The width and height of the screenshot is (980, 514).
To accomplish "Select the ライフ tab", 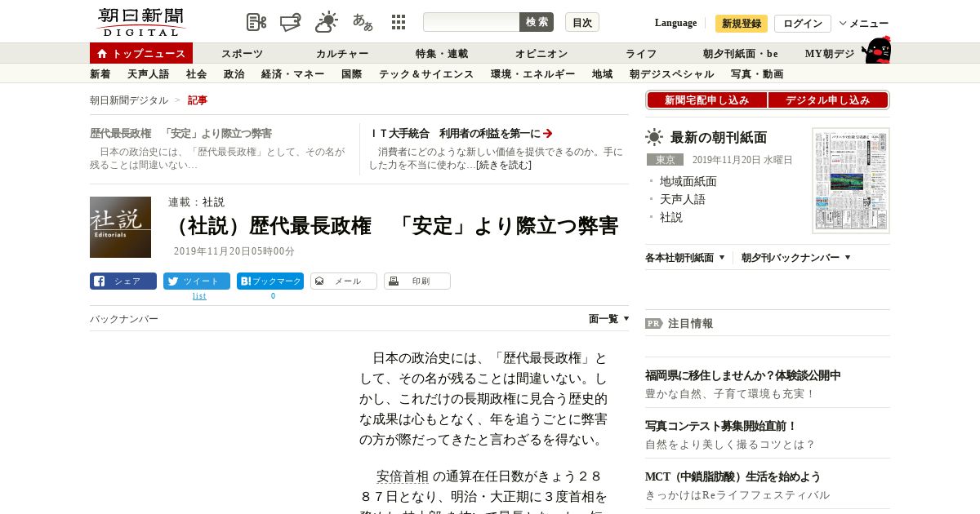I will (x=641, y=54).
